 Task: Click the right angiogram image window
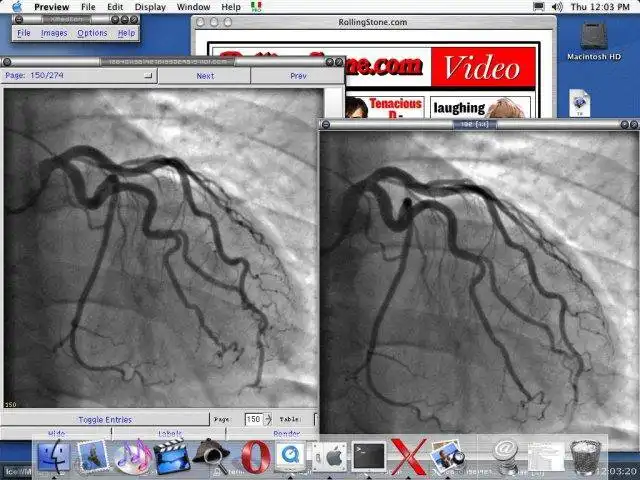coord(479,282)
